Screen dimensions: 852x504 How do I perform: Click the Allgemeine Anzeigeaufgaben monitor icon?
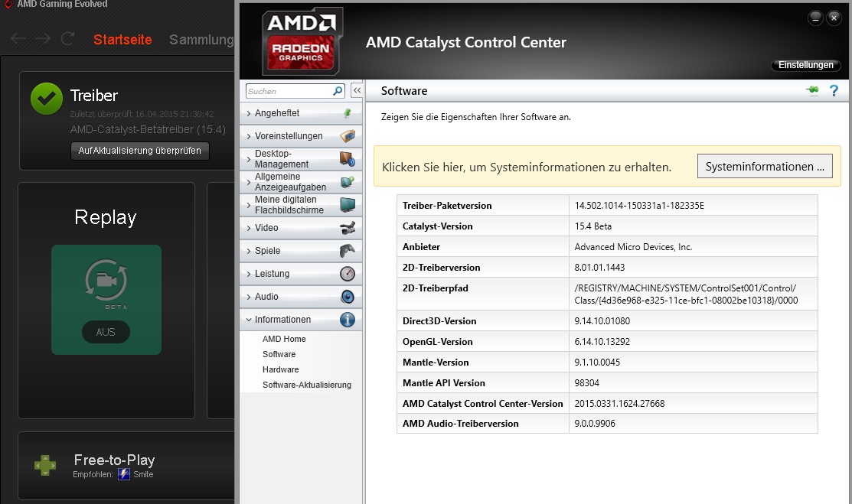[348, 182]
